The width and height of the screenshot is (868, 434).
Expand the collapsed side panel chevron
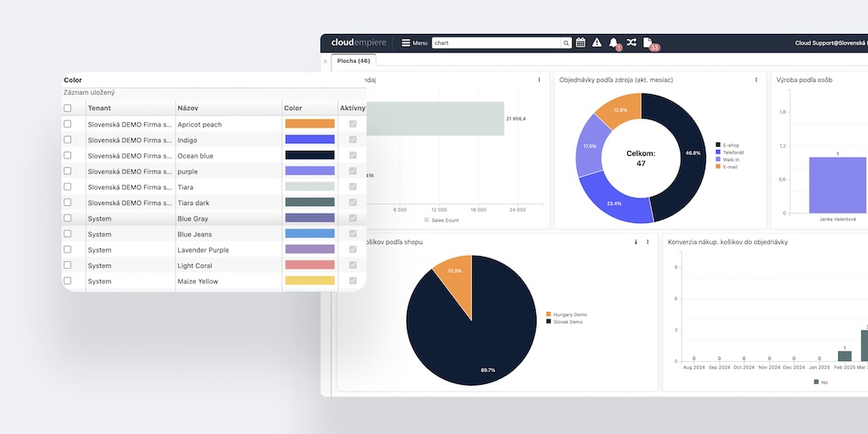(x=325, y=61)
